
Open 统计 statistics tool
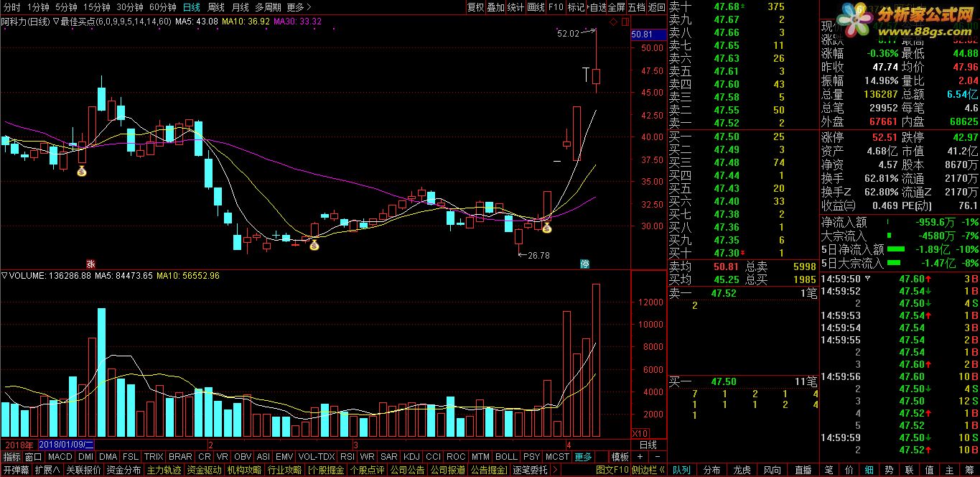[515, 7]
